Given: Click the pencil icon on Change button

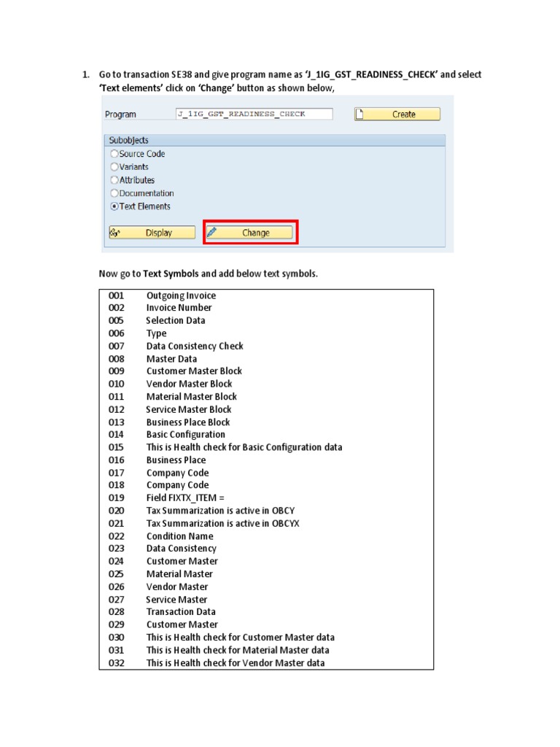Looking at the screenshot, I should (x=212, y=232).
